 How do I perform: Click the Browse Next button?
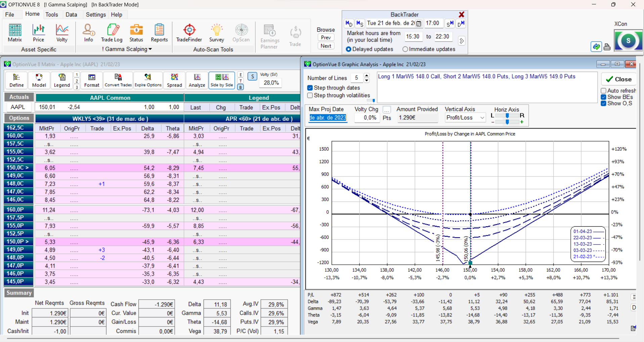pos(326,46)
